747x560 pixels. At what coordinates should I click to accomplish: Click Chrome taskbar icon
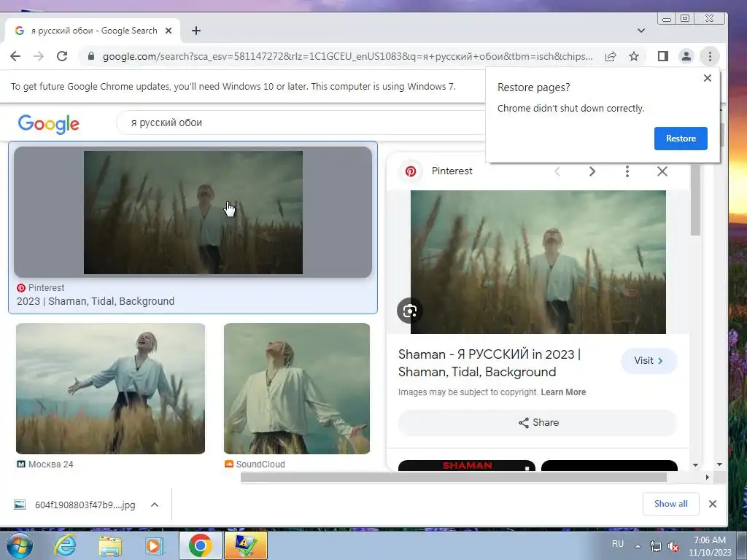200,545
